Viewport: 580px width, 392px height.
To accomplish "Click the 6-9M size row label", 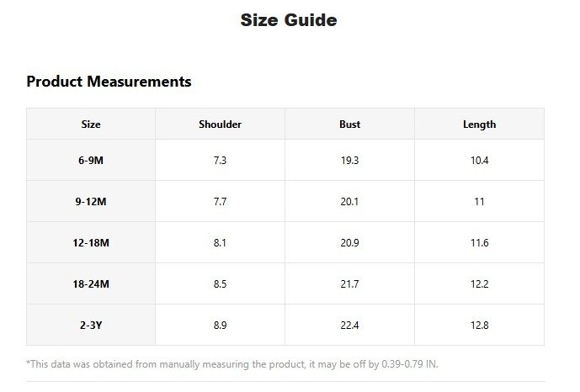I will click(x=91, y=161).
